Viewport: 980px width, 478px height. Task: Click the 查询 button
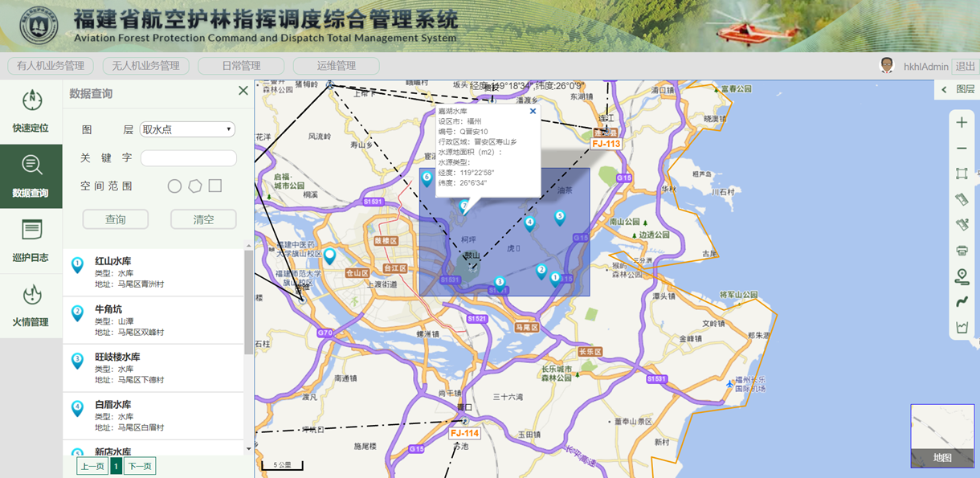[x=116, y=219]
